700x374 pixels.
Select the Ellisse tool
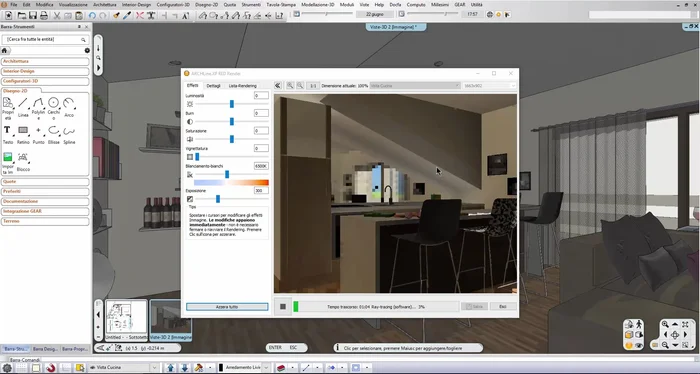pyautogui.click(x=54, y=135)
